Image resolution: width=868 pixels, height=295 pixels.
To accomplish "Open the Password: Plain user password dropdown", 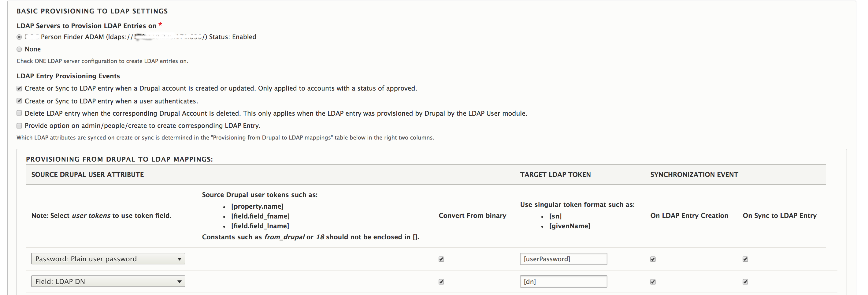I will coord(108,259).
